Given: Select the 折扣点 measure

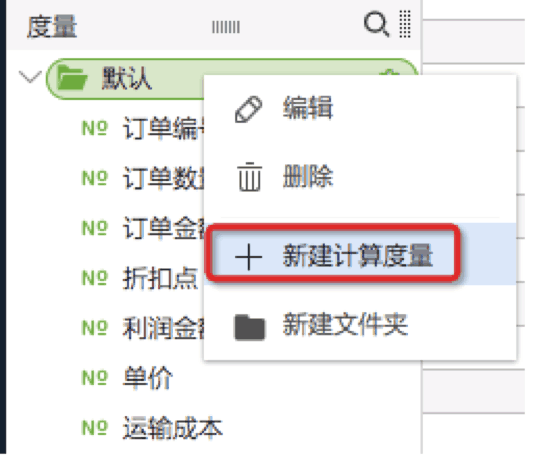Looking at the screenshot, I should point(160,278).
